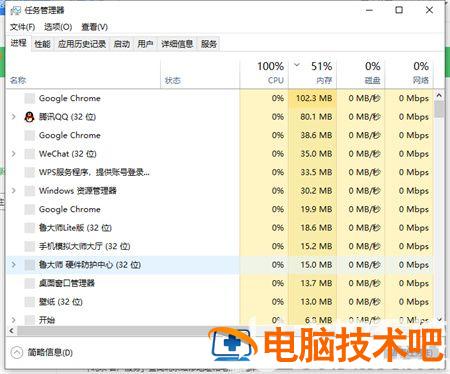The image size is (450, 374).
Task: Click the vertical scrollbar down arrow
Action: pyautogui.click(x=439, y=319)
